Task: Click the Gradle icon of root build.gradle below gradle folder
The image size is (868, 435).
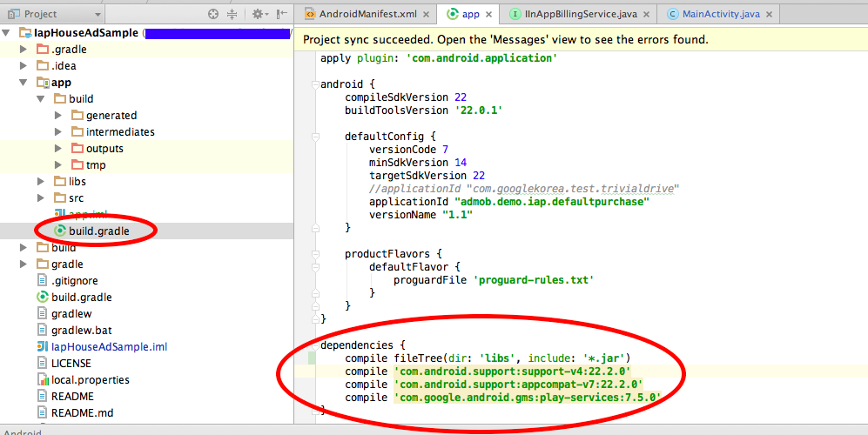Action: 43,298
